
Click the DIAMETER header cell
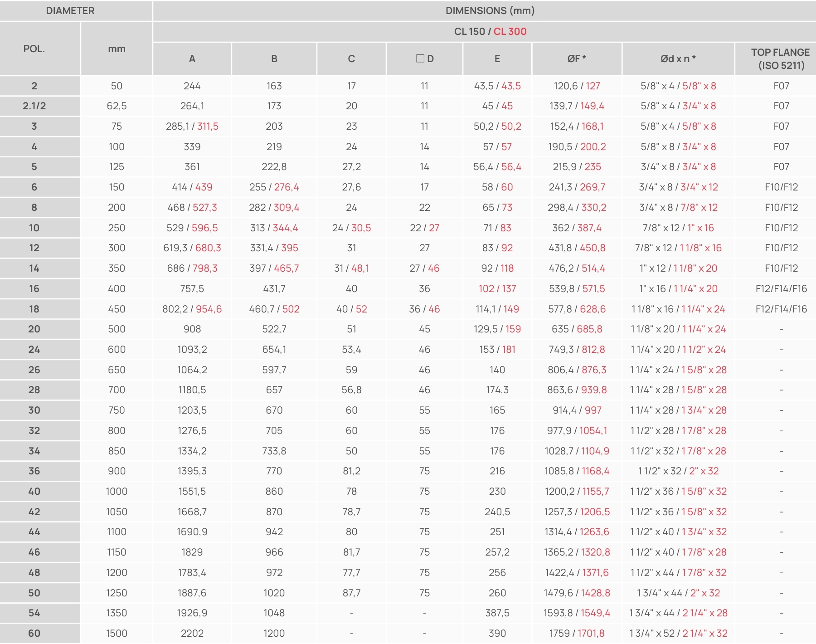click(70, 11)
